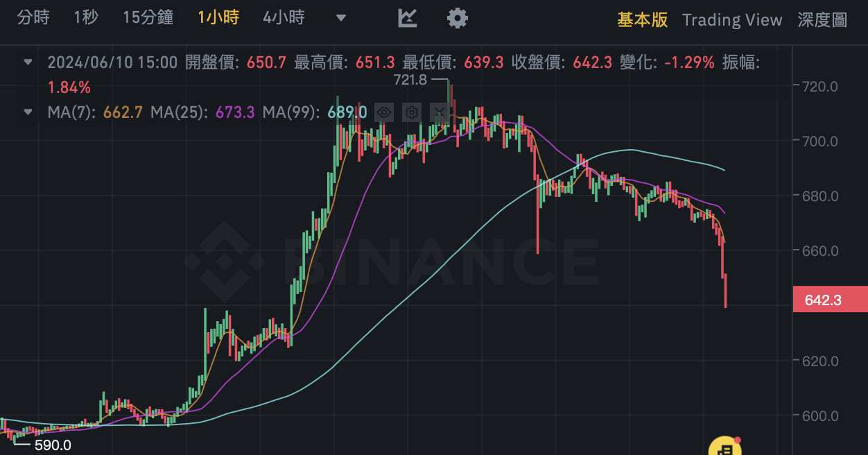Image resolution: width=868 pixels, height=455 pixels.
Task: Open the 深度圖 depth chart
Action: [822, 19]
